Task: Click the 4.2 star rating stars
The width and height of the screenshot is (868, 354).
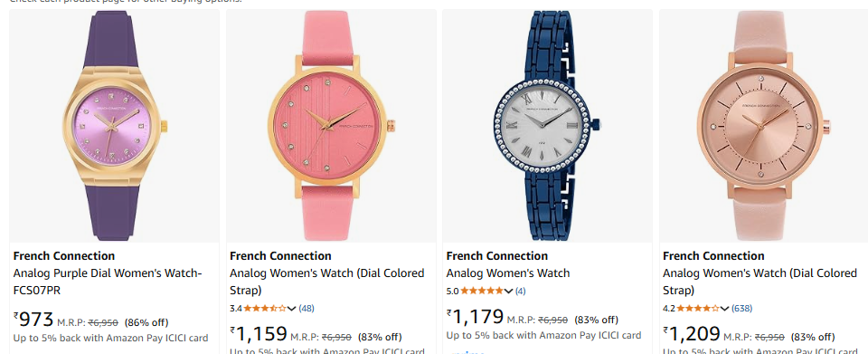Action: pyautogui.click(x=698, y=309)
